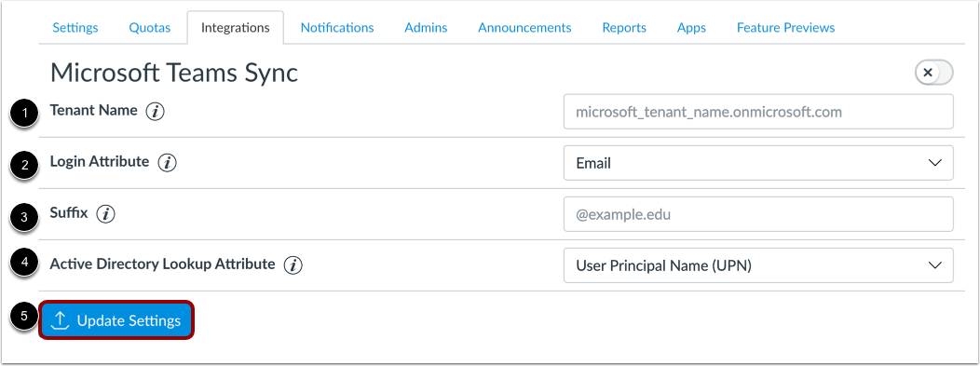Click the Update Settings button
This screenshot has height=366, width=980.
[116, 320]
